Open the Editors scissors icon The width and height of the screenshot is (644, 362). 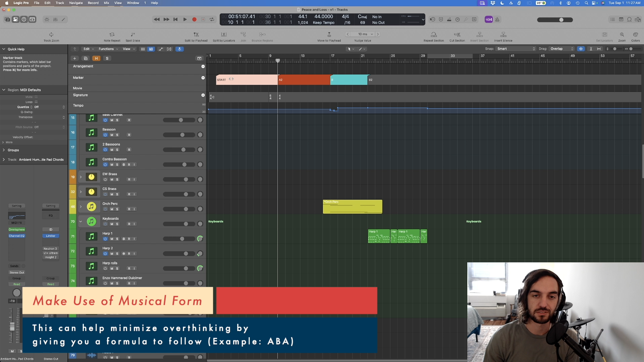coord(63,19)
